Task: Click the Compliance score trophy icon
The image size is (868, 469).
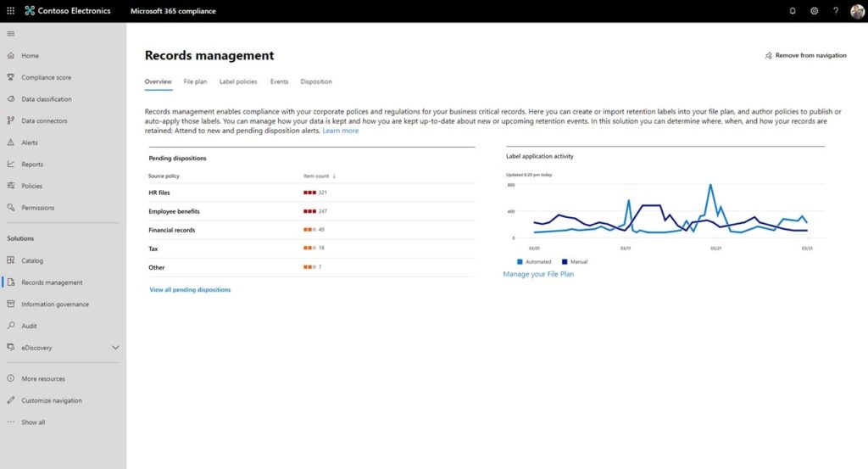Action: coord(11,77)
